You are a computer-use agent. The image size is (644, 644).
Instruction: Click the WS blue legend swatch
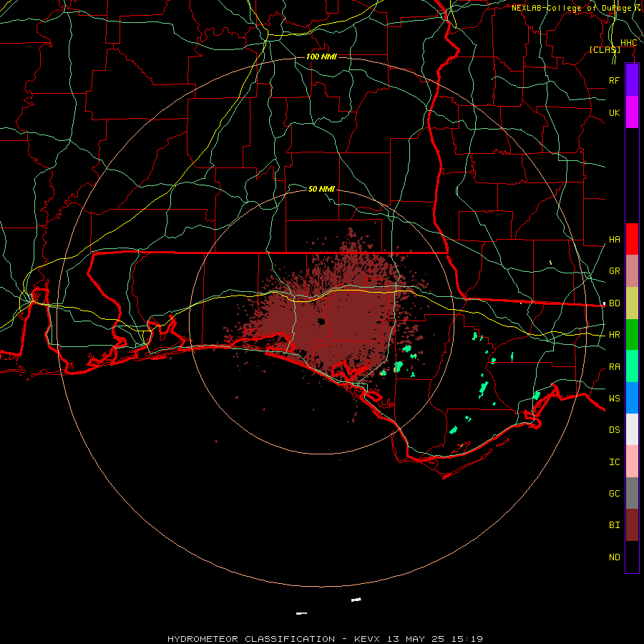point(632,398)
